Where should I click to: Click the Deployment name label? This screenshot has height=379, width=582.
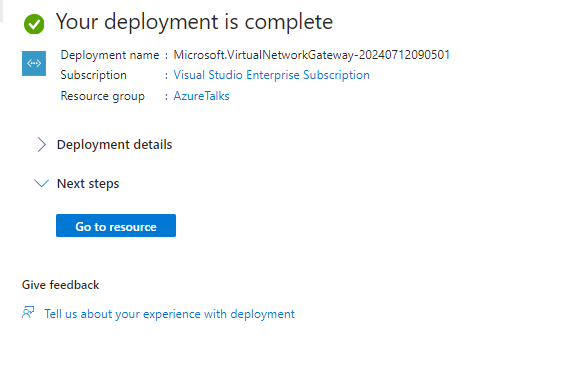pos(110,55)
